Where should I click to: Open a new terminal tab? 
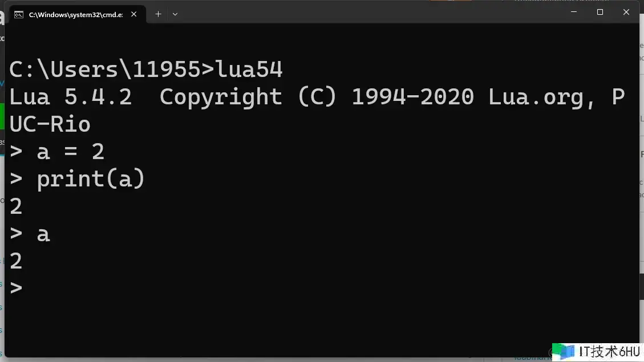point(158,14)
